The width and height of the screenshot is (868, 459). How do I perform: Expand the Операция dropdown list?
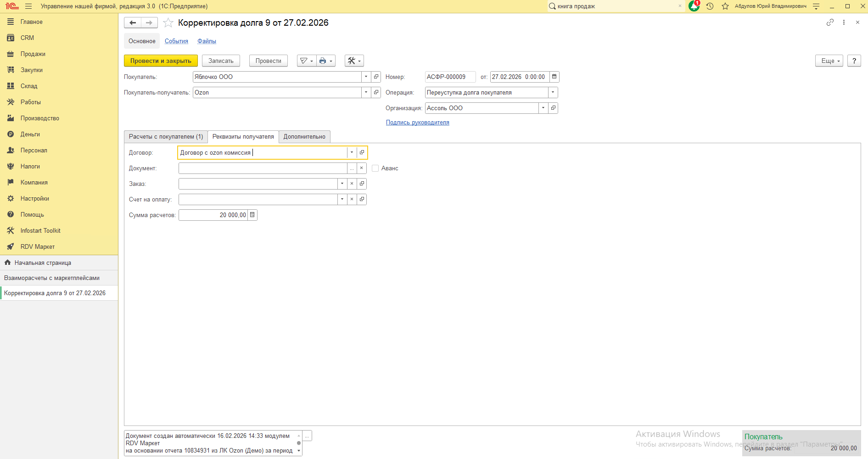553,92
